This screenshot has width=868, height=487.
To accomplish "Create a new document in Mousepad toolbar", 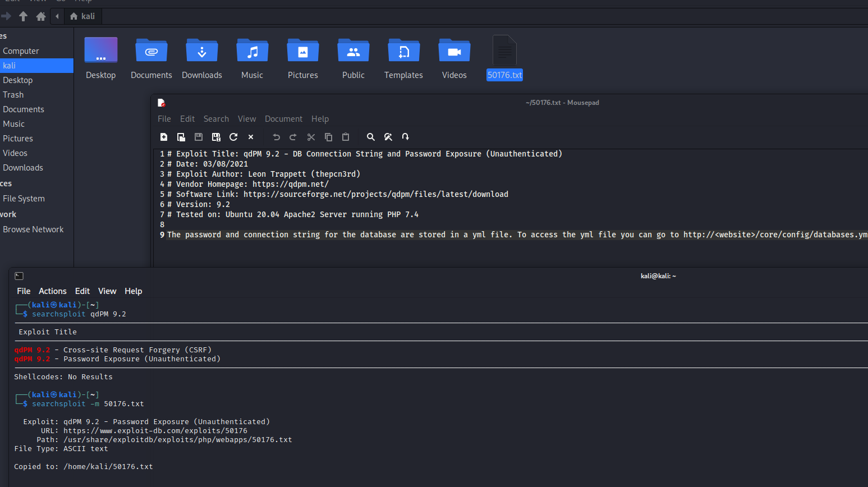I will coord(164,137).
